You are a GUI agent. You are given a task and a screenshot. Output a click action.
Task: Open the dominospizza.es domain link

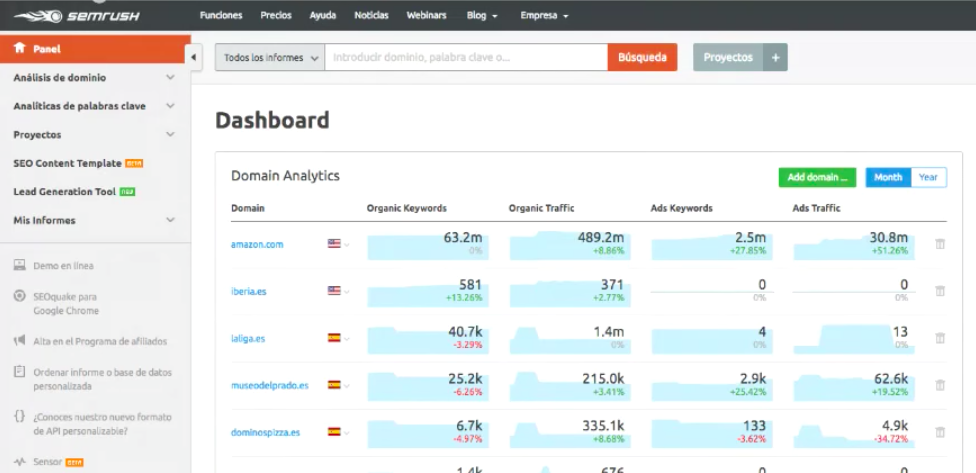(x=265, y=432)
